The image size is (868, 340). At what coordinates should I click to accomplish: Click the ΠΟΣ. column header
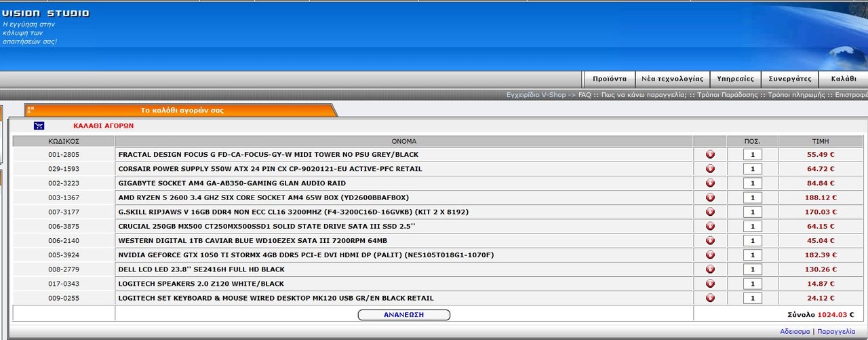click(753, 141)
